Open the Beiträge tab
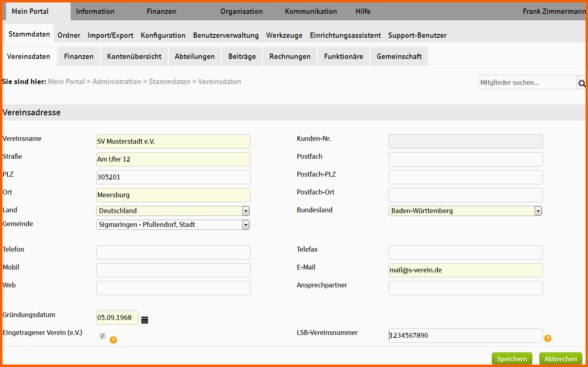 point(242,56)
